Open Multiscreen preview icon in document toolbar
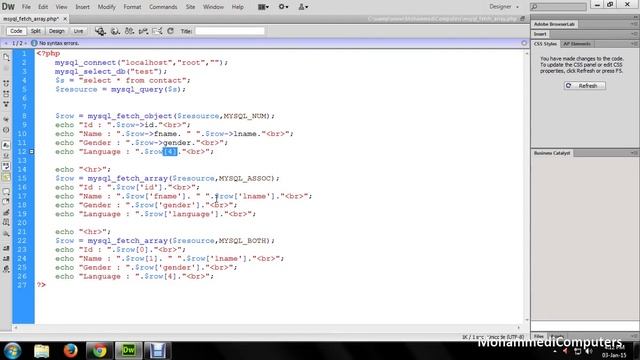Viewport: 640px width, 360px height. [100, 31]
